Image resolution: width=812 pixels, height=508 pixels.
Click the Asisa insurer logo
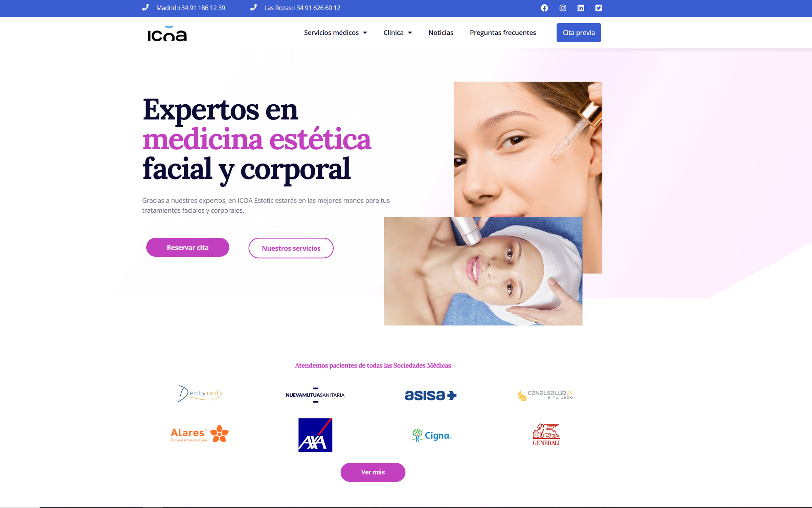pyautogui.click(x=430, y=395)
